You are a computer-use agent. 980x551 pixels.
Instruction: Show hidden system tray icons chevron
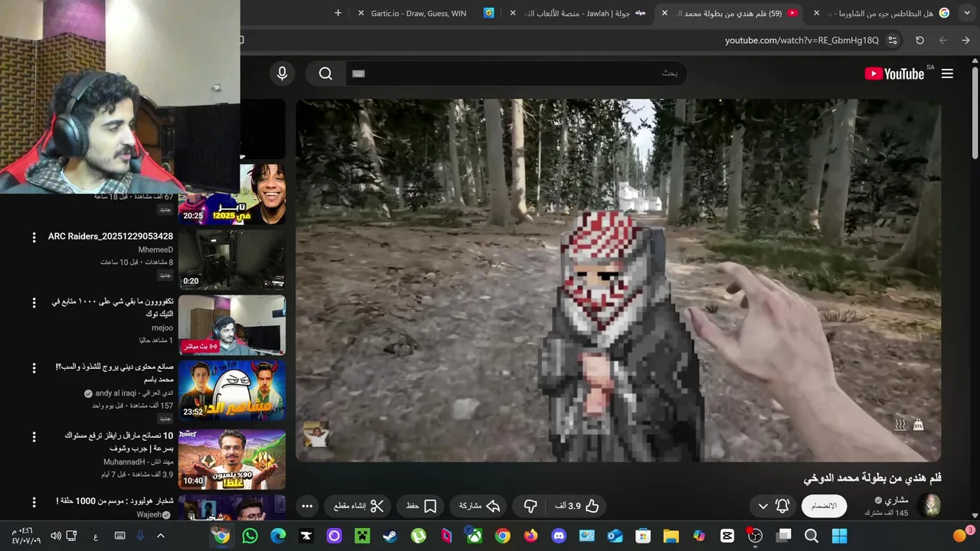click(161, 536)
